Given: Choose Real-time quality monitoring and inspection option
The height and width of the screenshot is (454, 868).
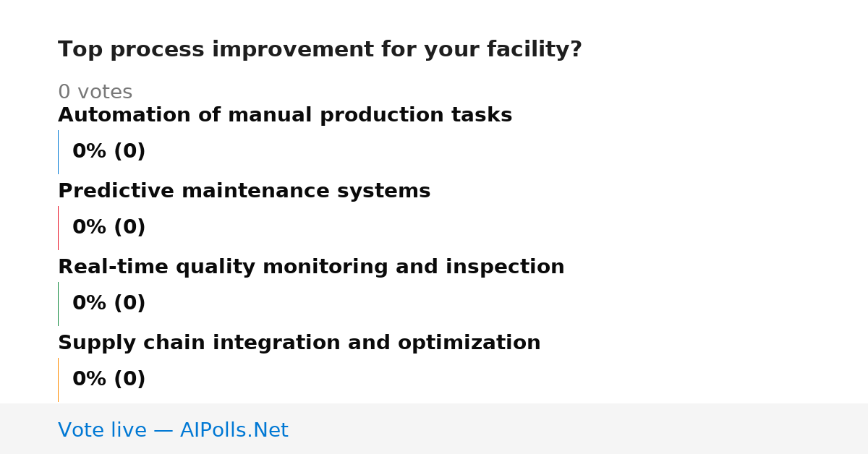Looking at the screenshot, I should [311, 267].
